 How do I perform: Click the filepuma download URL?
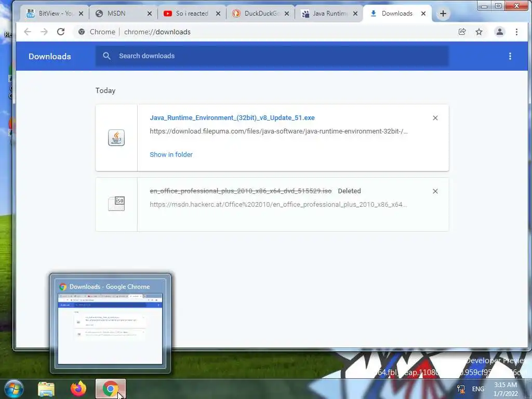[278, 131]
